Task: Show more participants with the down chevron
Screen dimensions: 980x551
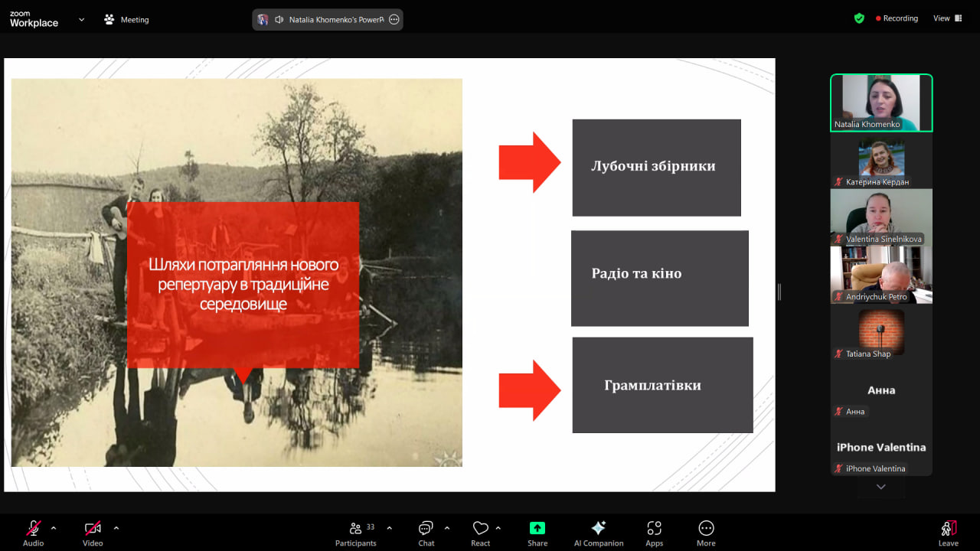Action: pos(881,487)
